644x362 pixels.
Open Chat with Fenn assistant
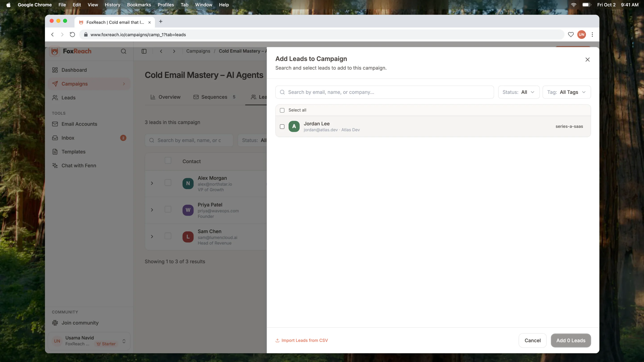point(89,166)
